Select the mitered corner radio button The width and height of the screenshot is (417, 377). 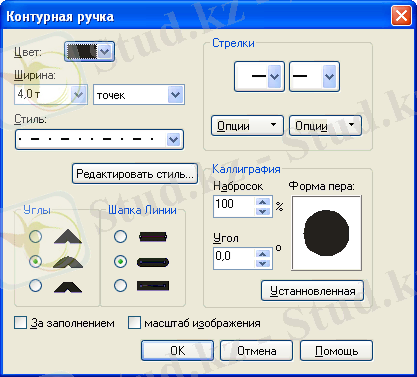35,236
